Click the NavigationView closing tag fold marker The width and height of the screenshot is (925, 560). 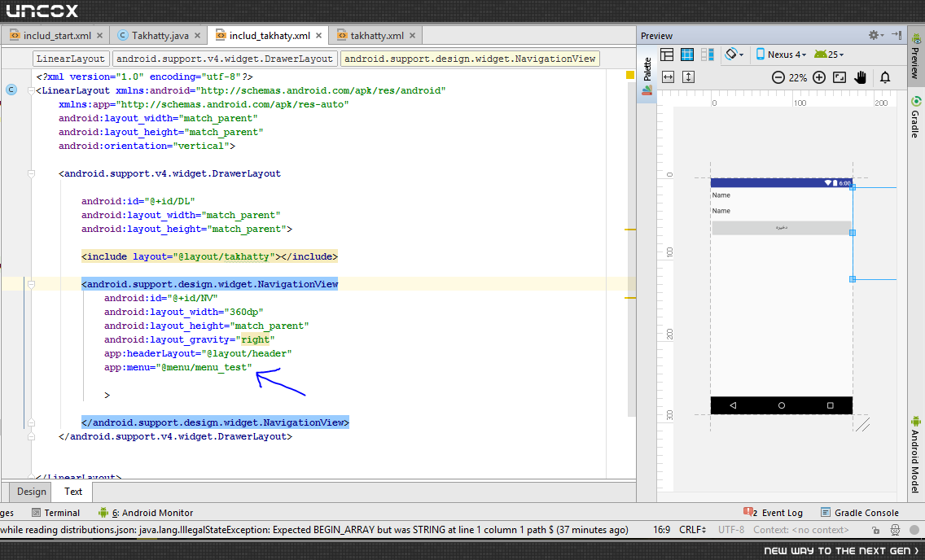31,422
